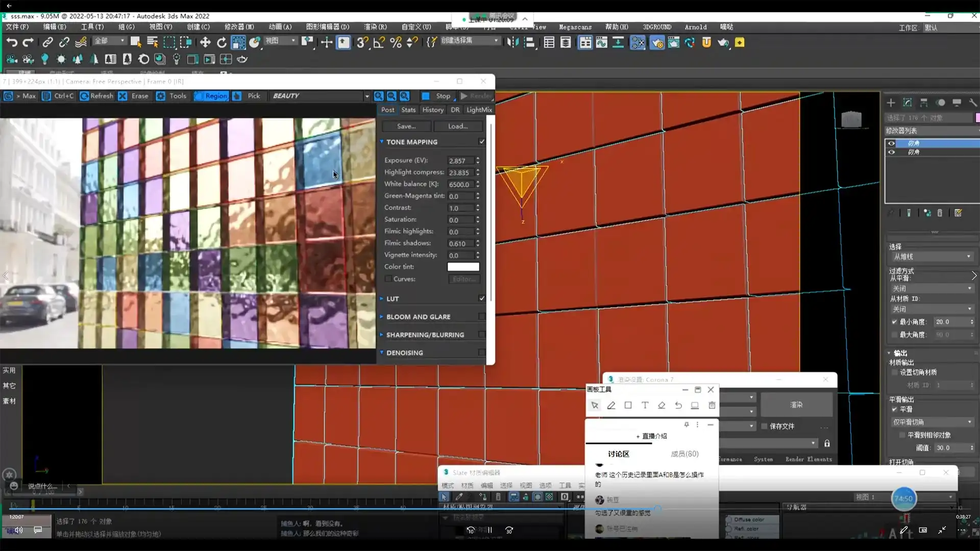
Task: Select the Move transform tool
Action: click(x=205, y=42)
